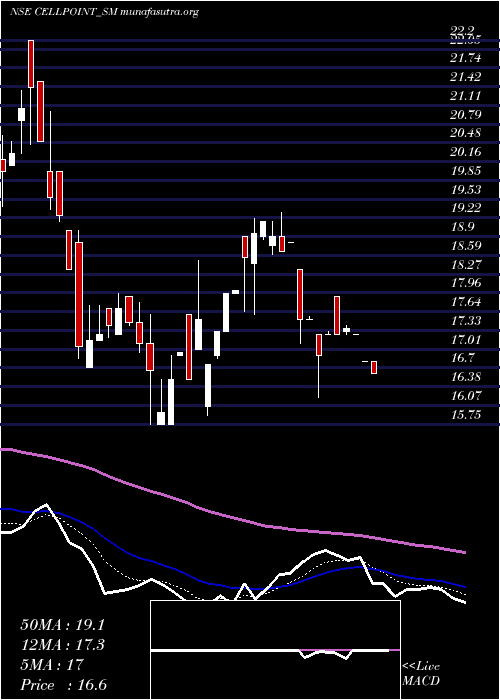Click the <<Live MACD label
The width and height of the screenshot is (500, 700).
pos(421,674)
